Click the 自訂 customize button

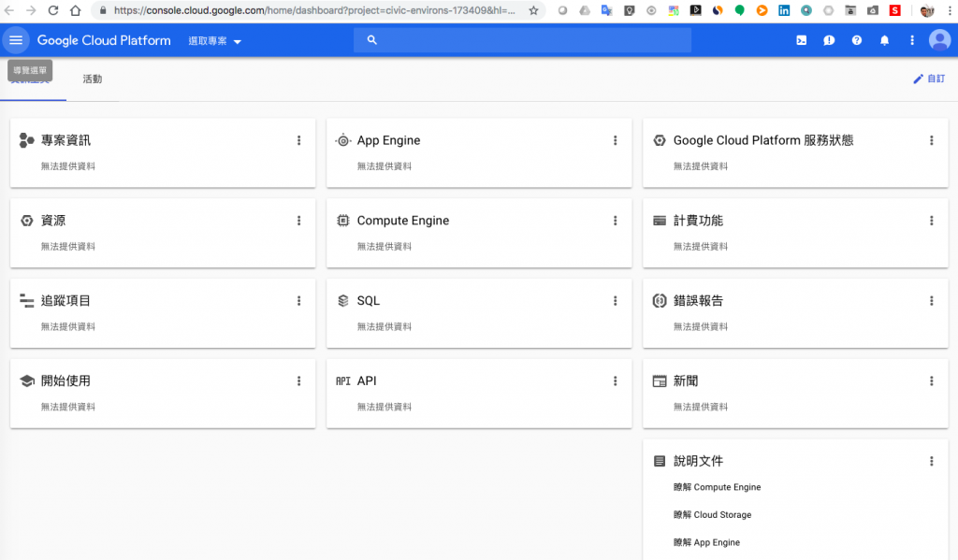tap(929, 79)
